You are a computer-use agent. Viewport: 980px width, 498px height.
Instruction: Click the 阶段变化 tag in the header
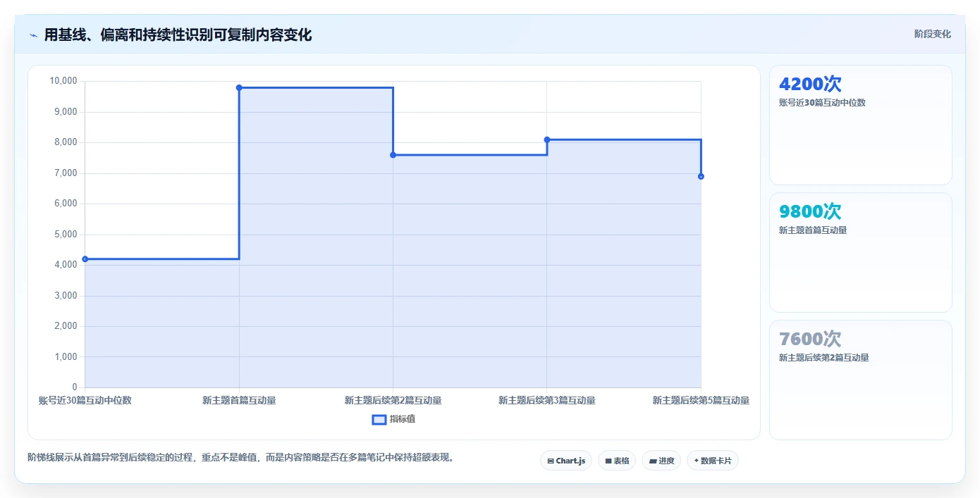(933, 34)
